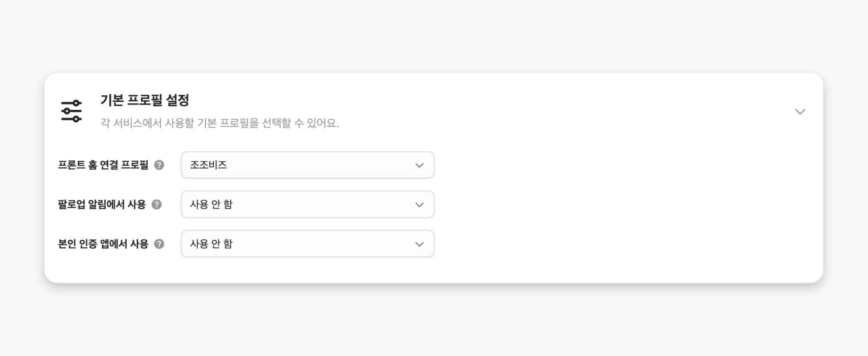Image resolution: width=868 pixels, height=356 pixels.
Task: Open the 프론트 홈 연결 프로필 dropdown box
Action: (x=308, y=165)
